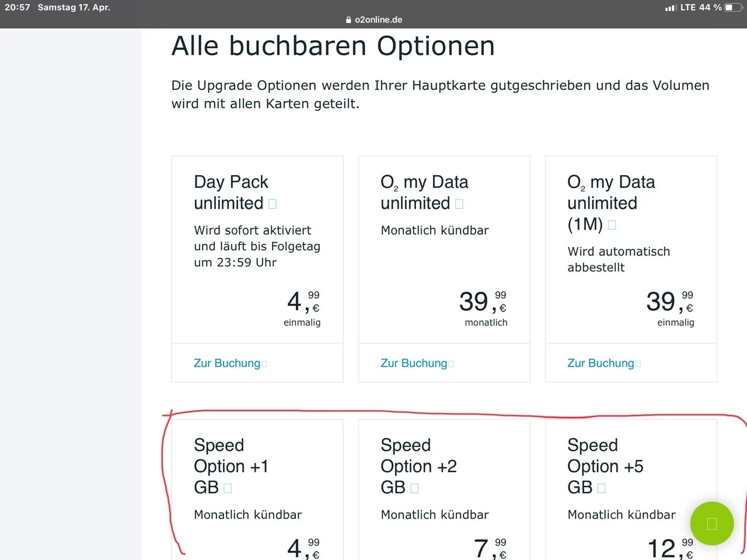Tap the clock time in status bar
The height and width of the screenshot is (560, 747).
click(18, 8)
